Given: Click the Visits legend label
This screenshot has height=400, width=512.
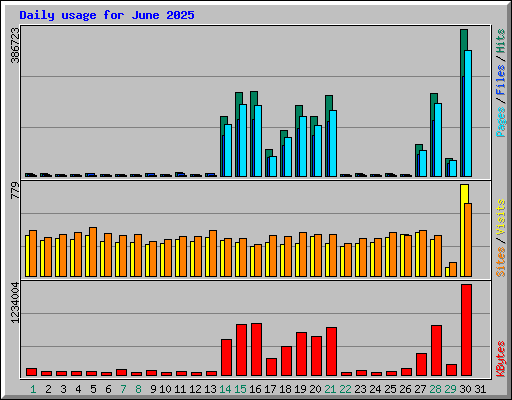Looking at the screenshot, I should pos(501,217).
